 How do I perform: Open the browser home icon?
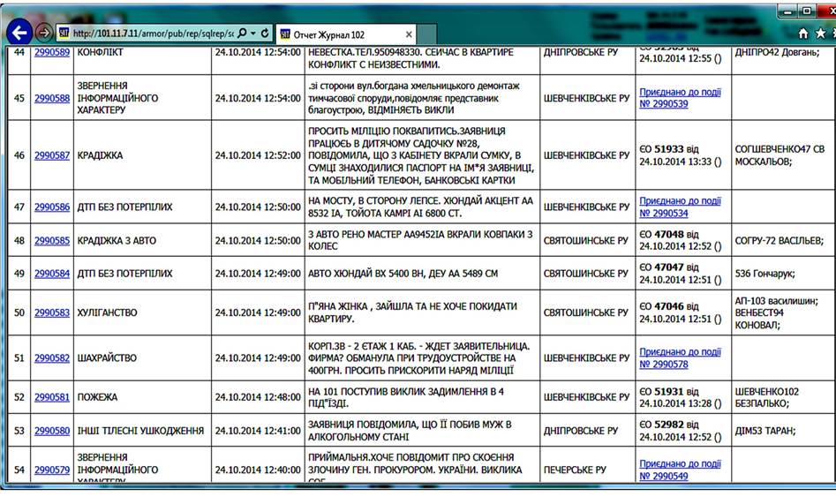click(x=803, y=34)
